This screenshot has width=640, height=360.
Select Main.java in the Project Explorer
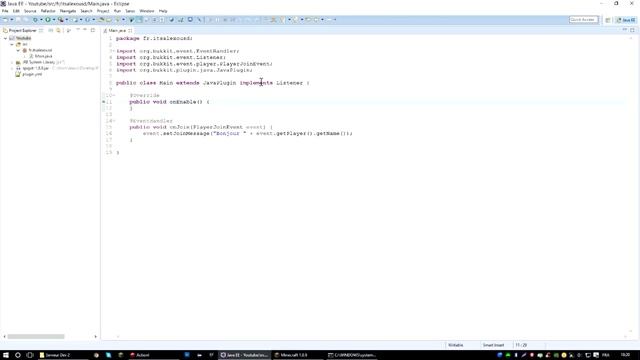[40, 56]
